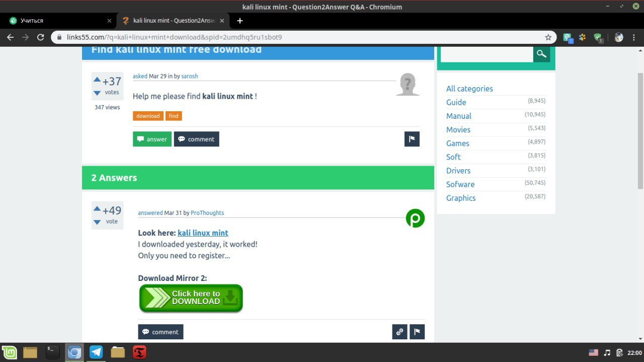Click the scrollbar down arrow

(x=640, y=339)
